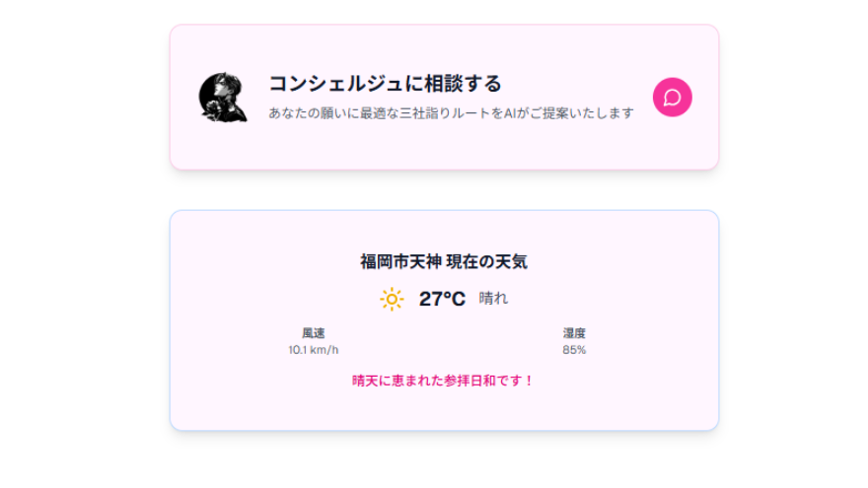Click the 10.1 km/h wind speed value
868x488 pixels.
coord(314,350)
